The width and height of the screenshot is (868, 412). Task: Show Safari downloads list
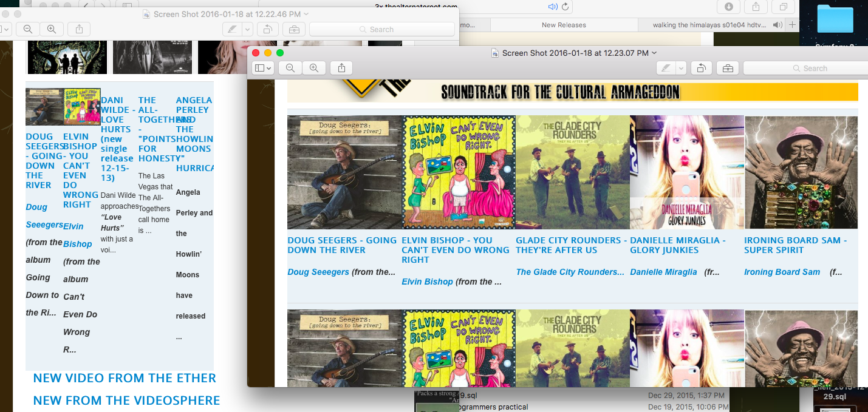tap(728, 7)
